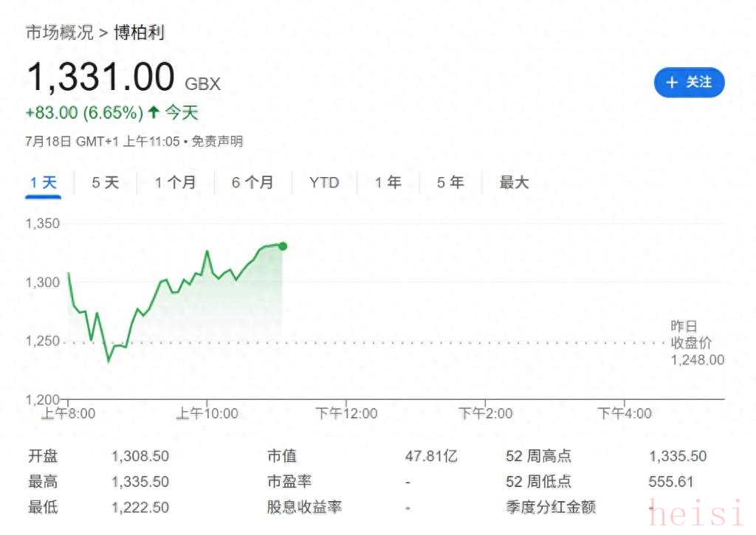Viewport: 756px width, 535px height.
Task: Select the 6 个月 tab
Action: (252, 183)
